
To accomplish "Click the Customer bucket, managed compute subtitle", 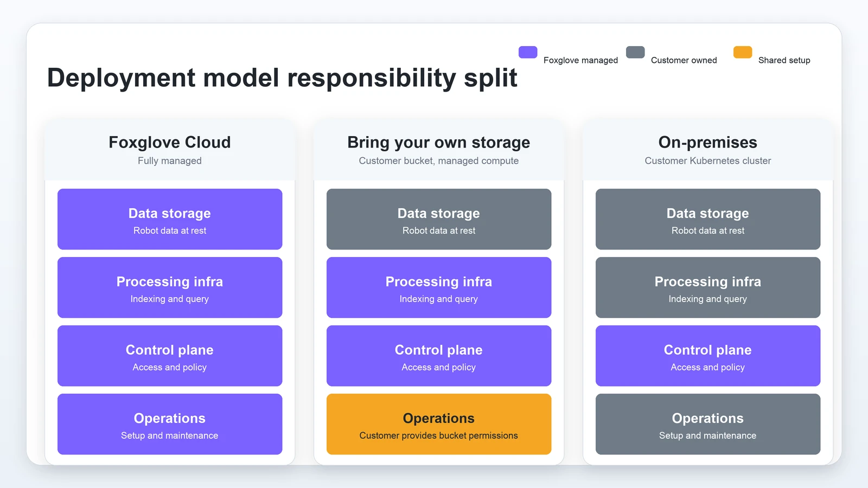I will click(439, 160).
